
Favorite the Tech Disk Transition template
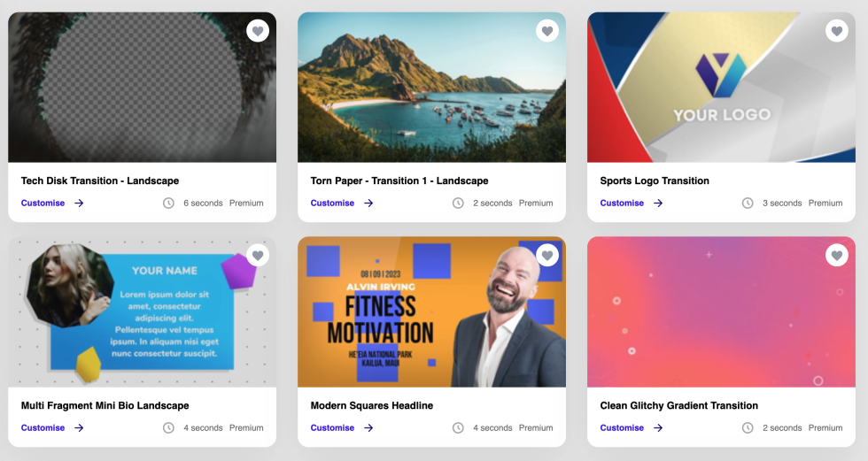(258, 31)
